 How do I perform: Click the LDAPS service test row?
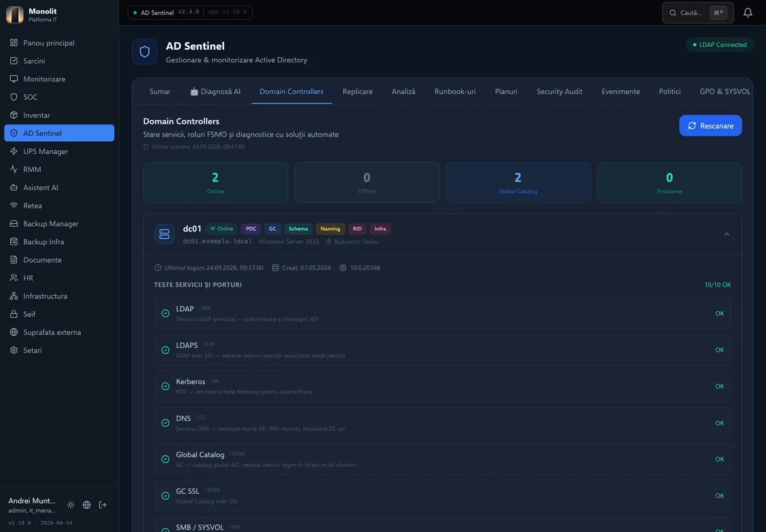[x=442, y=350]
